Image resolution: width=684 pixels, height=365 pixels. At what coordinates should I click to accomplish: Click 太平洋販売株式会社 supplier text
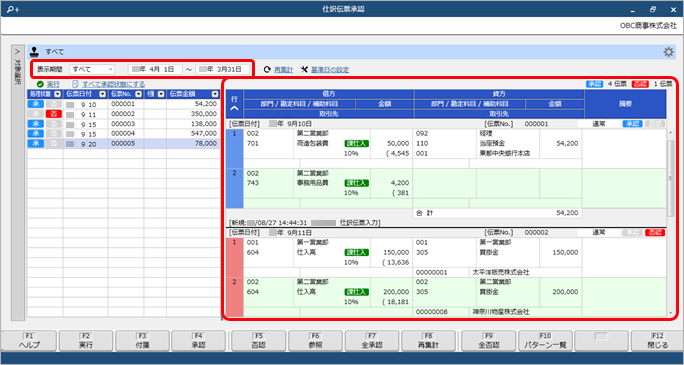click(x=501, y=272)
